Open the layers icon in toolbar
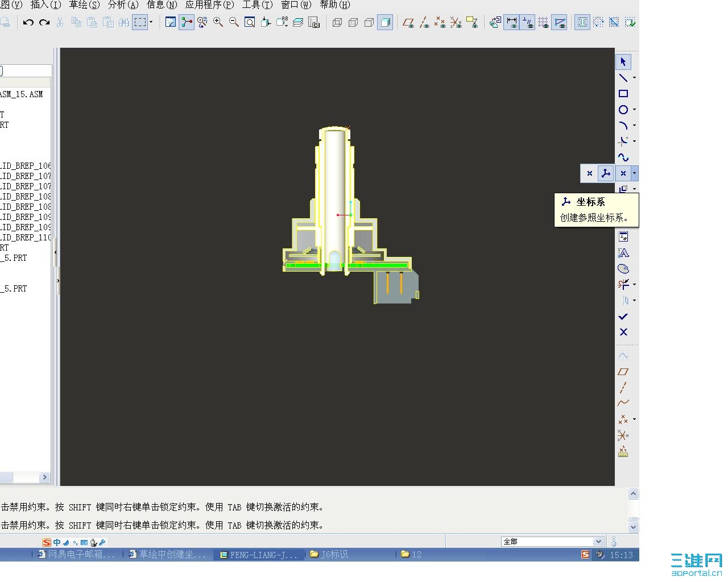The height and width of the screenshot is (582, 728). point(298,22)
